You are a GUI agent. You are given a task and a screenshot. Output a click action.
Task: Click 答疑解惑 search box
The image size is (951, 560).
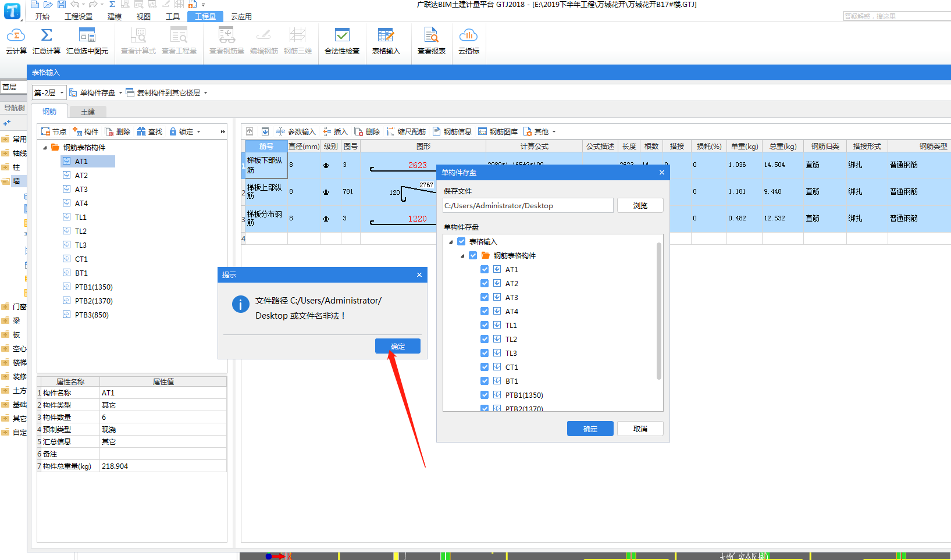897,16
